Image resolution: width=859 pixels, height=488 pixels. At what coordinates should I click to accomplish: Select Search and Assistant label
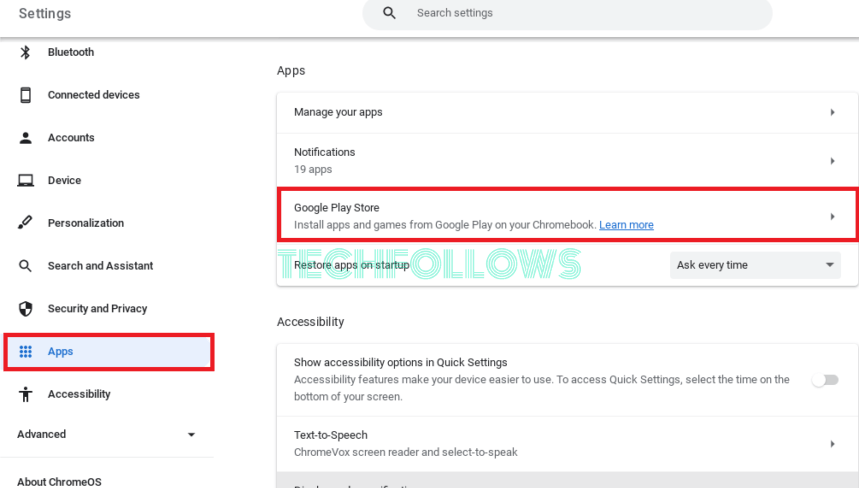(x=100, y=266)
